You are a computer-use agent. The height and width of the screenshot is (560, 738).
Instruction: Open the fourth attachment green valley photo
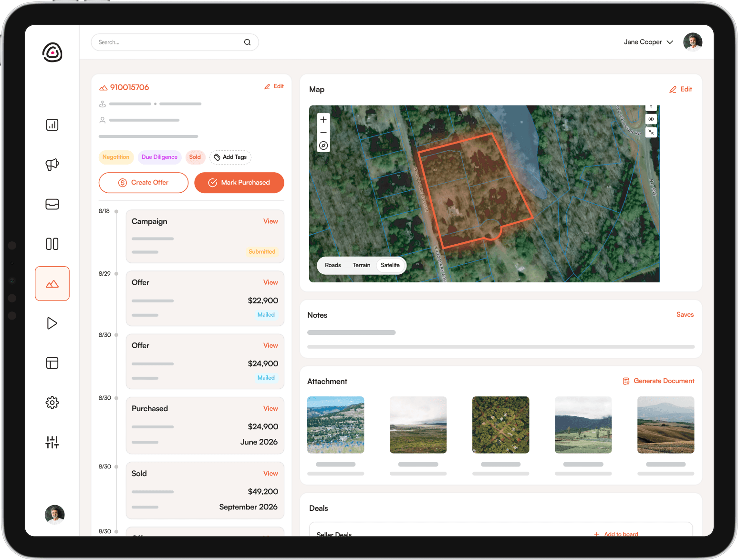pyautogui.click(x=583, y=425)
